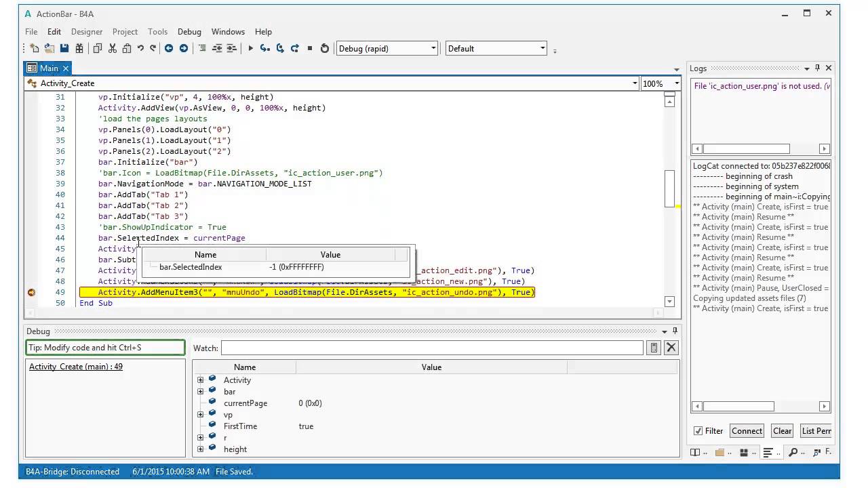
Task: Click the Export as zip gift icon
Action: click(79, 48)
